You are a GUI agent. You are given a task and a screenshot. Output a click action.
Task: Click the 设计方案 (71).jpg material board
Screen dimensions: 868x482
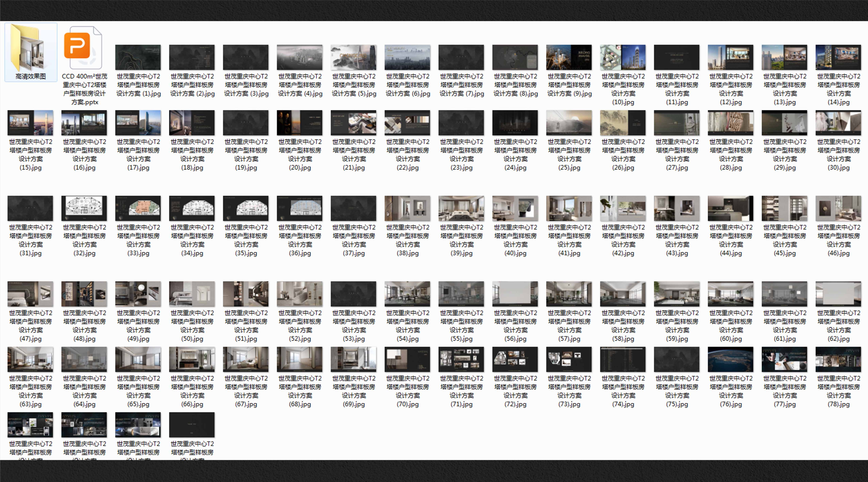[461, 359]
